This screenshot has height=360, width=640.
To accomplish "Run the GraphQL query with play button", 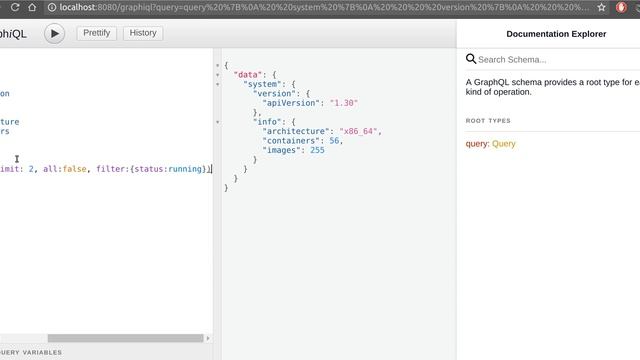I will point(54,33).
